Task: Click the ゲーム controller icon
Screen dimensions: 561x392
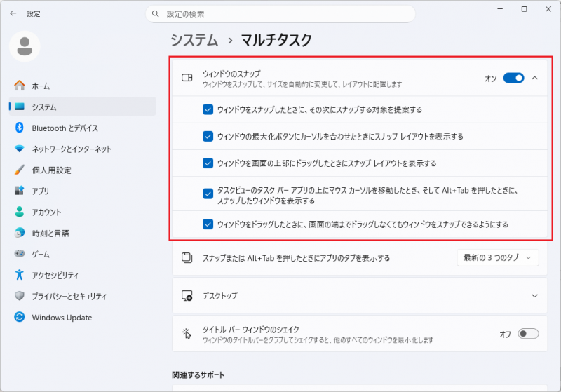Action: [20, 254]
